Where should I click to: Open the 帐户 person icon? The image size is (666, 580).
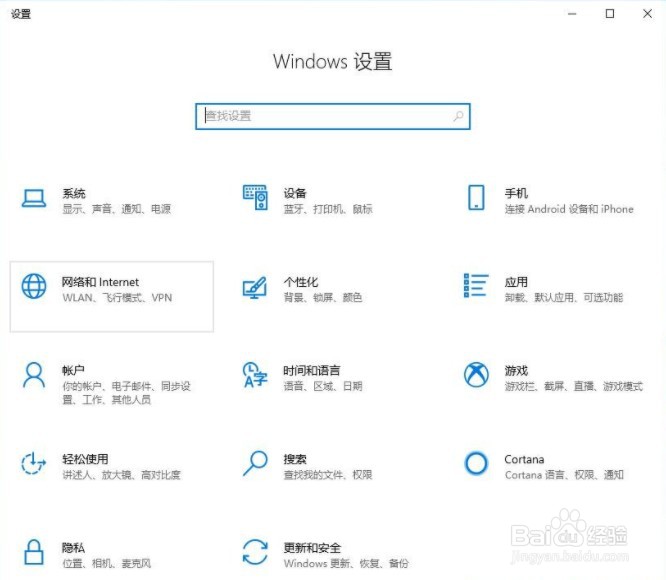[34, 375]
